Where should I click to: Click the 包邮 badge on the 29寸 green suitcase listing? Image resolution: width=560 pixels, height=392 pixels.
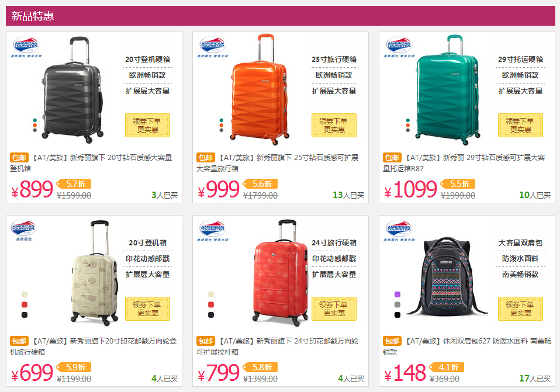click(x=392, y=158)
